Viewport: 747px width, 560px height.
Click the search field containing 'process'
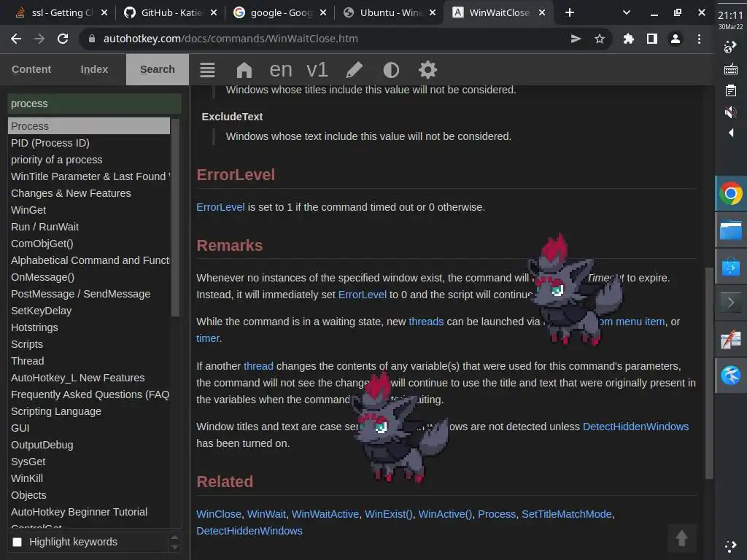click(x=94, y=104)
